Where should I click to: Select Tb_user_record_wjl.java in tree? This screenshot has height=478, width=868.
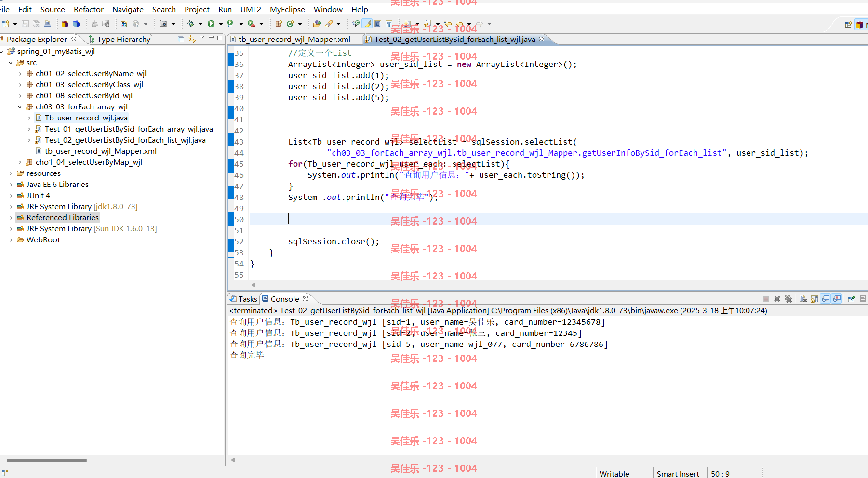click(86, 118)
